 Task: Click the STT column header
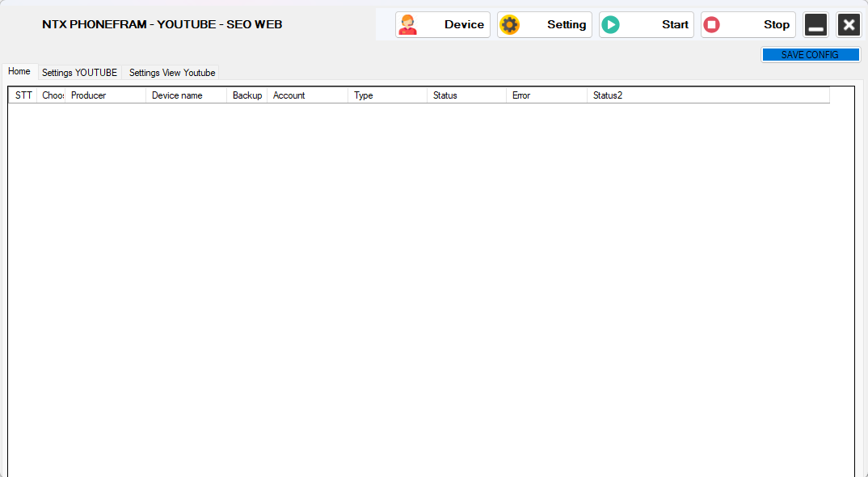23,95
